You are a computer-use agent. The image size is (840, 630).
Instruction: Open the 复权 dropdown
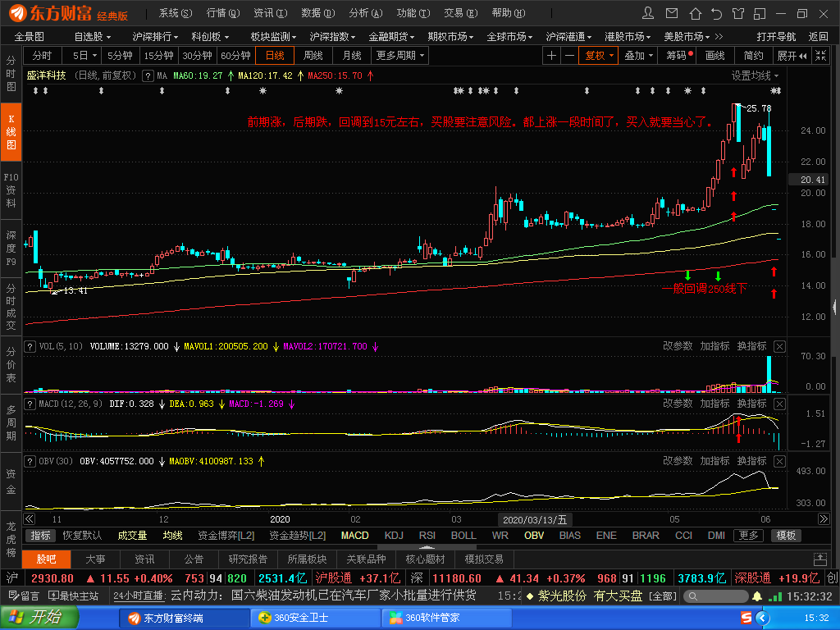(x=599, y=55)
